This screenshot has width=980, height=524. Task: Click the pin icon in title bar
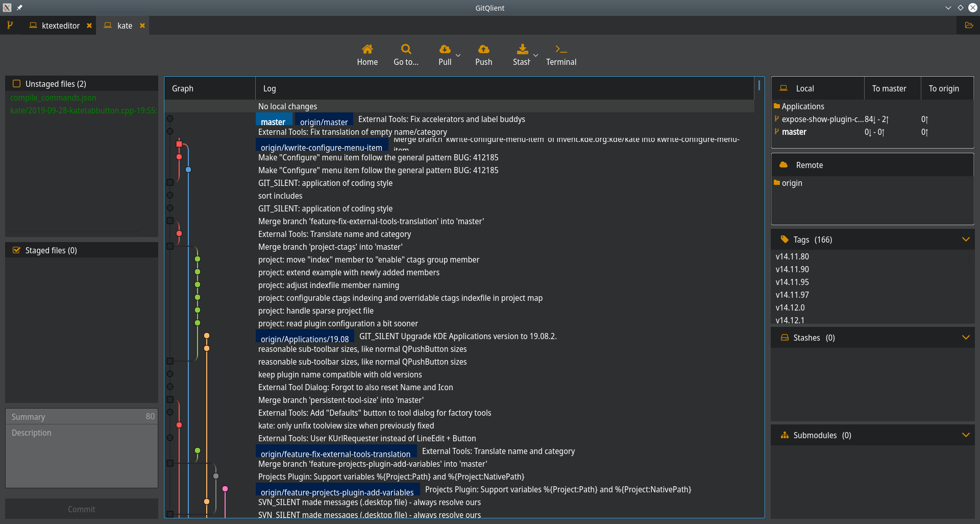coord(19,8)
